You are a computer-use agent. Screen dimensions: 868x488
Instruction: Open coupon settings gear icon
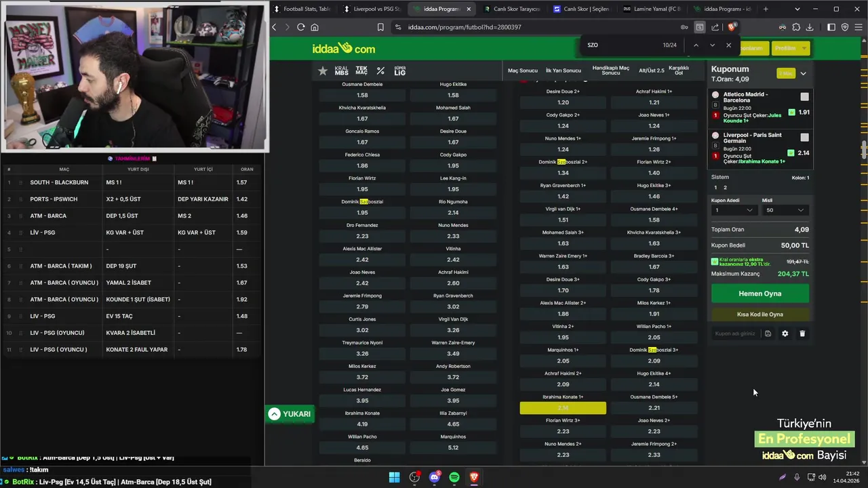(785, 333)
